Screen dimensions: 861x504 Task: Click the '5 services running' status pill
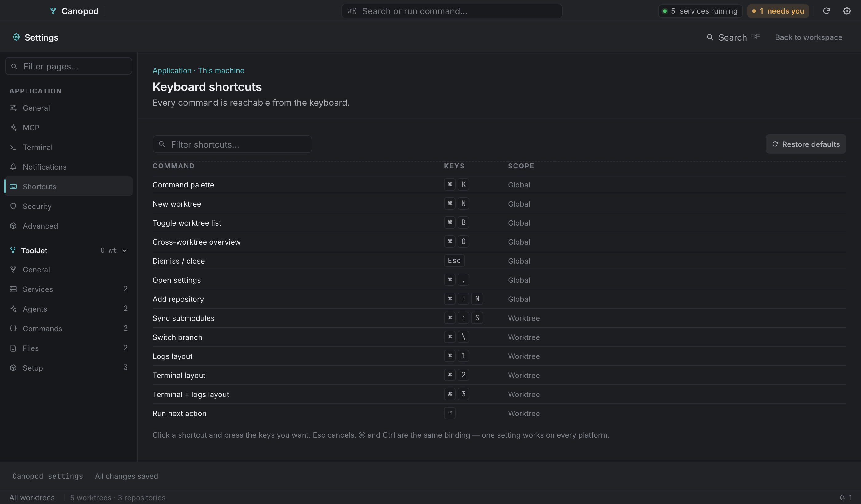(700, 11)
